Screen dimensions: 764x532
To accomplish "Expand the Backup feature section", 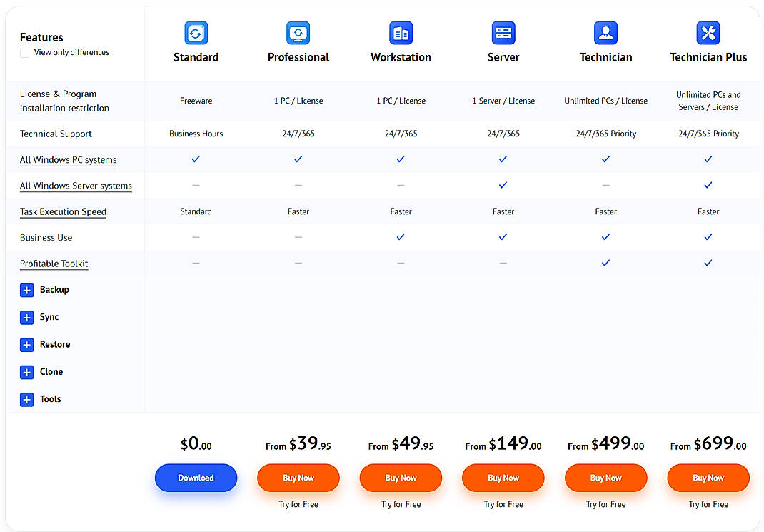I will (x=27, y=291).
